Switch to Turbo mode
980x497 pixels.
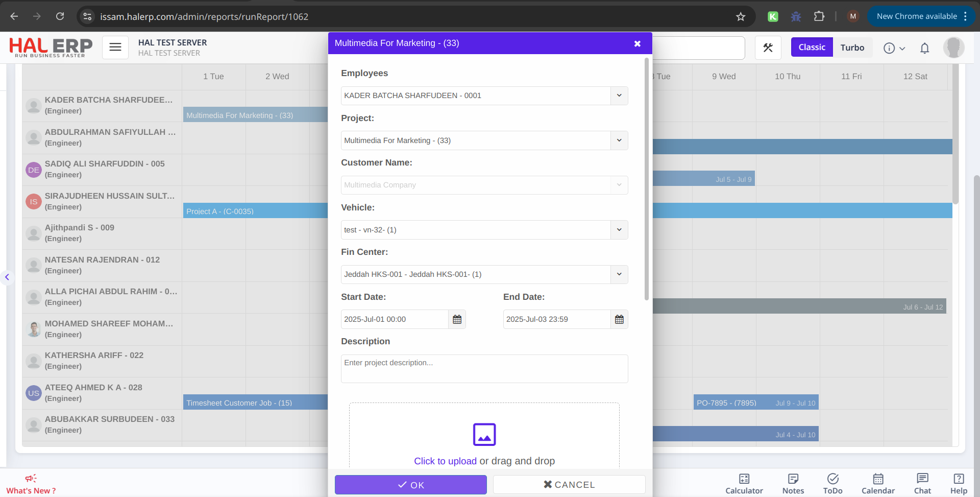click(x=852, y=48)
